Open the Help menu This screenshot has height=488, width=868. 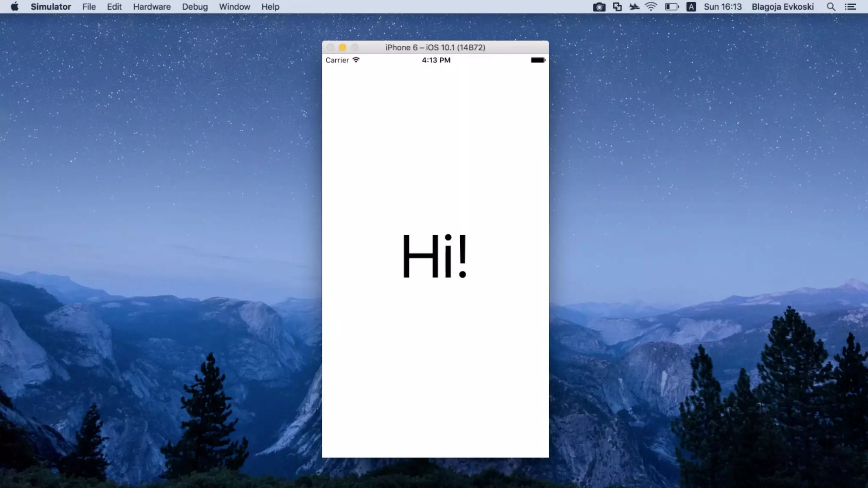click(270, 7)
